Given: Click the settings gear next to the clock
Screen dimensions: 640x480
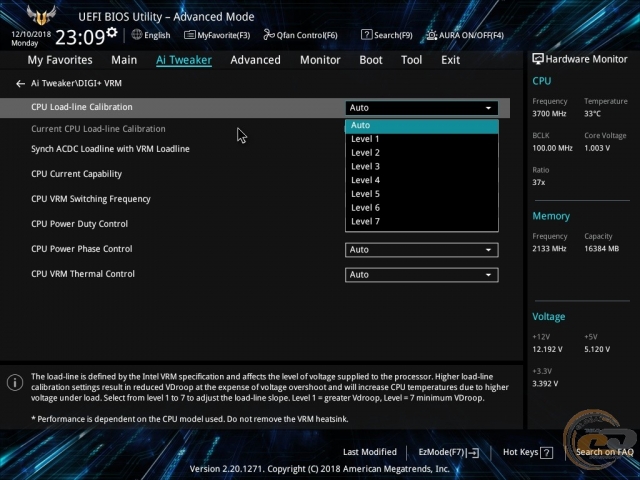Looking at the screenshot, I should pos(112,33).
